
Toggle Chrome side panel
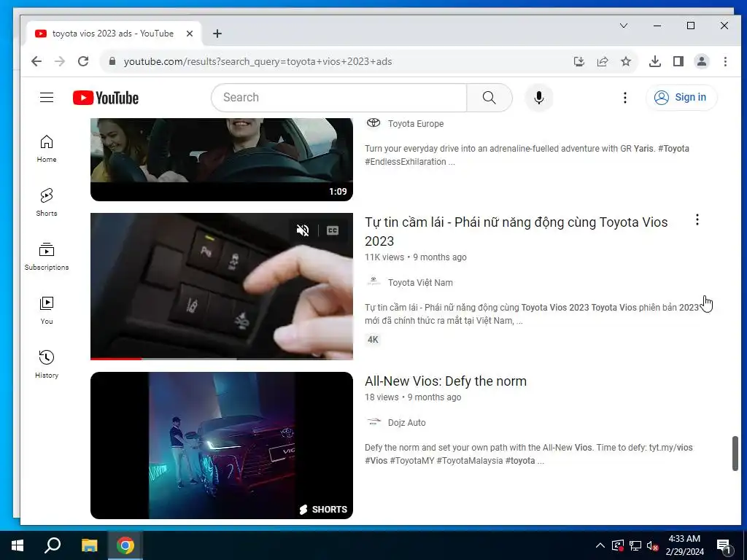[678, 61]
